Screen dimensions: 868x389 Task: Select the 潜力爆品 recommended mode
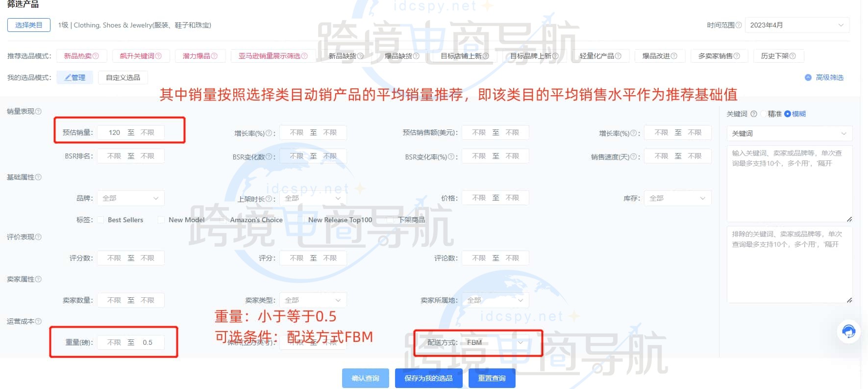click(x=200, y=56)
